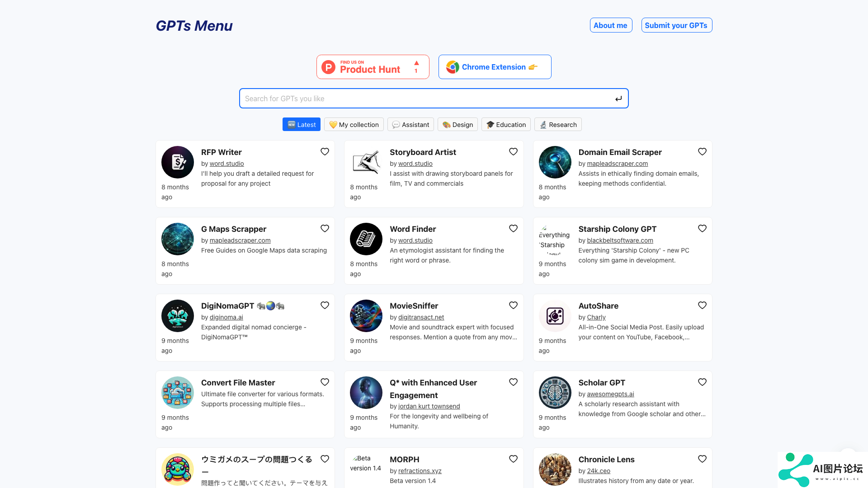Submit search with the enter arrow icon

click(x=618, y=99)
